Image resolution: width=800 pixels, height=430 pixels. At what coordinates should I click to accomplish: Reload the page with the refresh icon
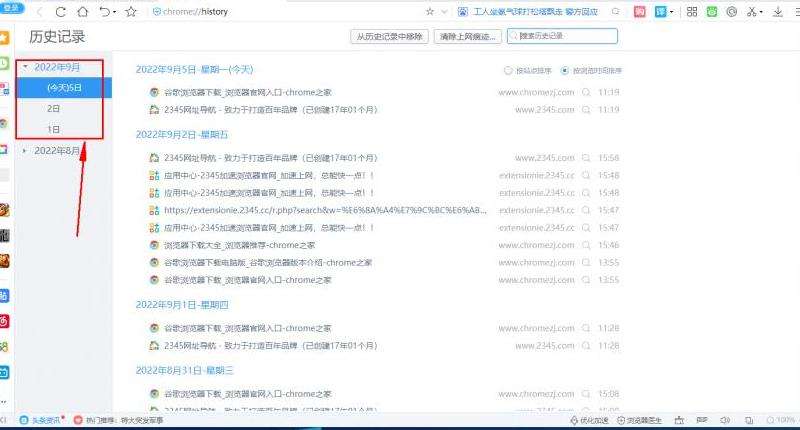(61, 12)
